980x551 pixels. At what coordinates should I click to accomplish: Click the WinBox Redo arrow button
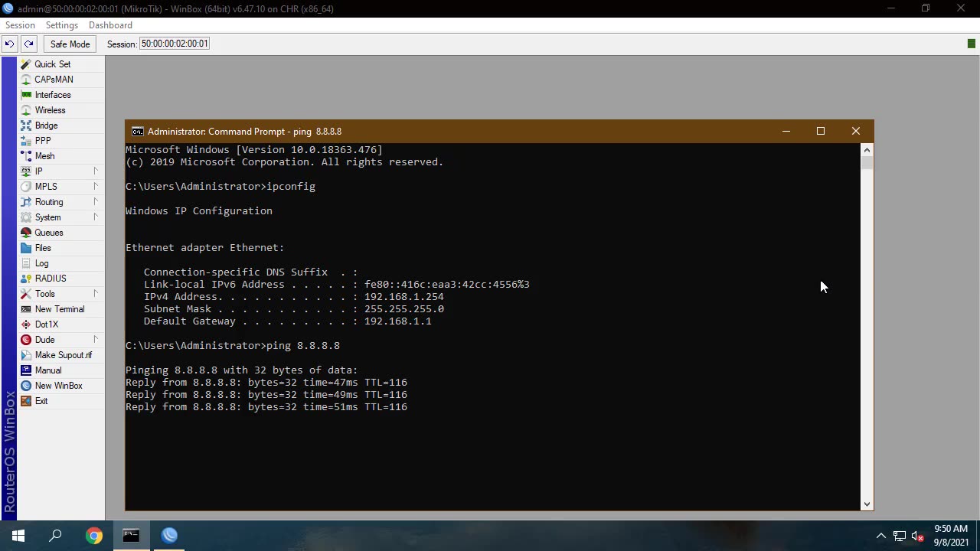tap(28, 44)
